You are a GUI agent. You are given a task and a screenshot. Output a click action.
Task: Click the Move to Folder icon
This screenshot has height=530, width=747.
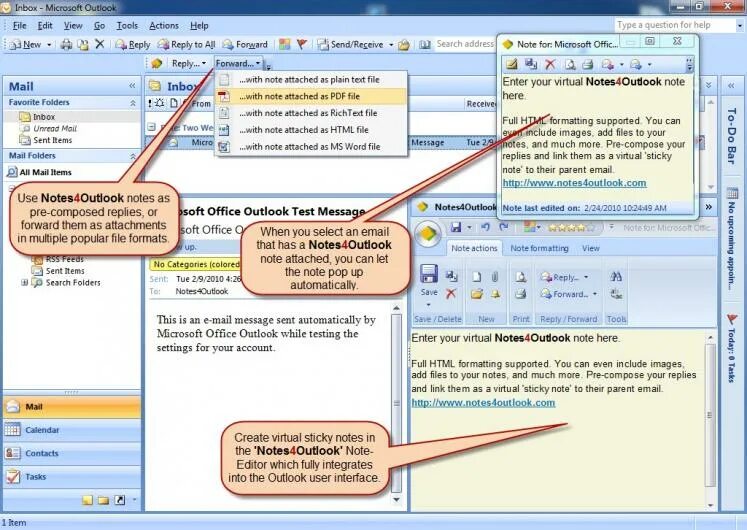pyautogui.click(x=83, y=45)
